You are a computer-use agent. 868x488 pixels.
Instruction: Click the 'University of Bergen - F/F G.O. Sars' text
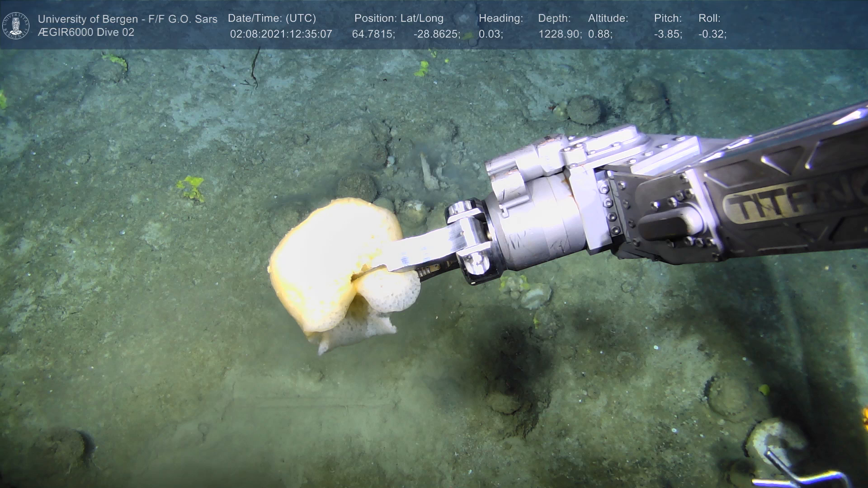(x=127, y=19)
